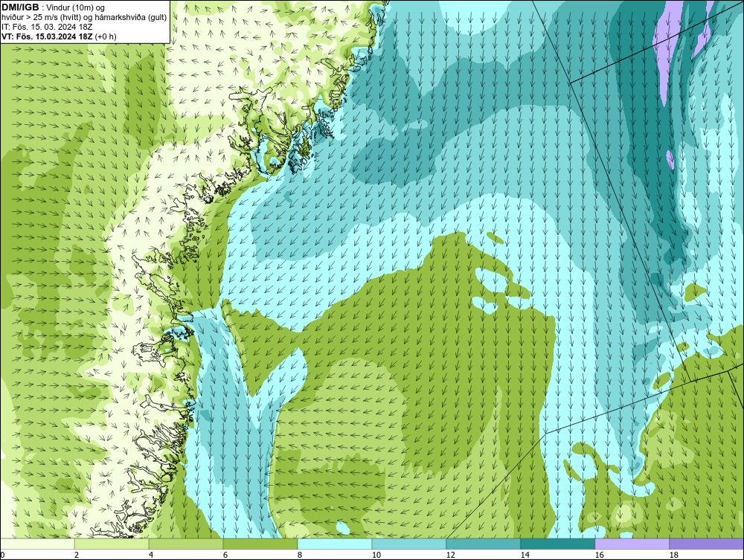Click the legend scale label 8

[299, 555]
